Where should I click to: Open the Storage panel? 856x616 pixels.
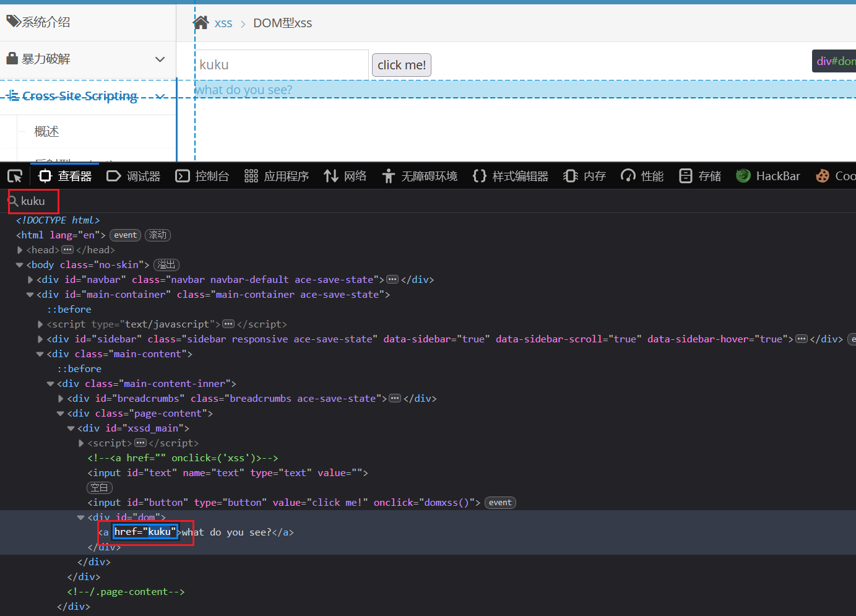(x=700, y=176)
